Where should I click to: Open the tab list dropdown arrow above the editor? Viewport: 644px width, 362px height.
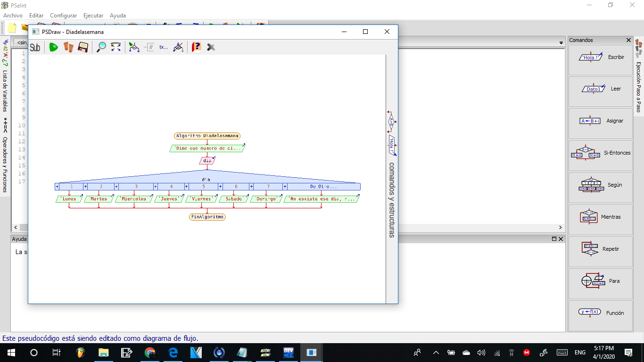pos(561,42)
